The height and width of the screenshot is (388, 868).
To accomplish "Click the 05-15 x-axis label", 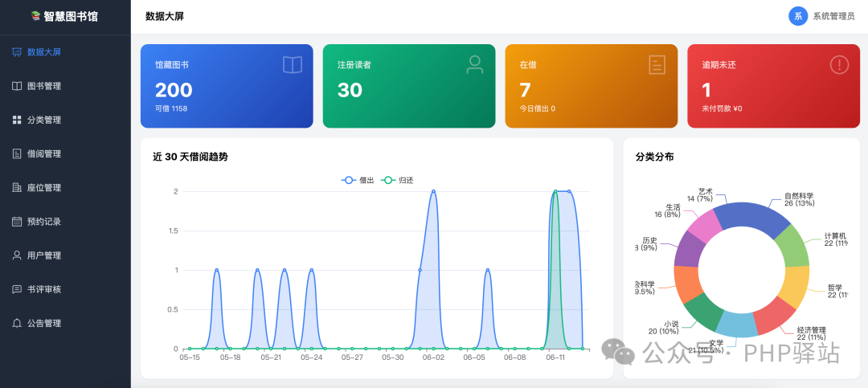I will coord(190,357).
